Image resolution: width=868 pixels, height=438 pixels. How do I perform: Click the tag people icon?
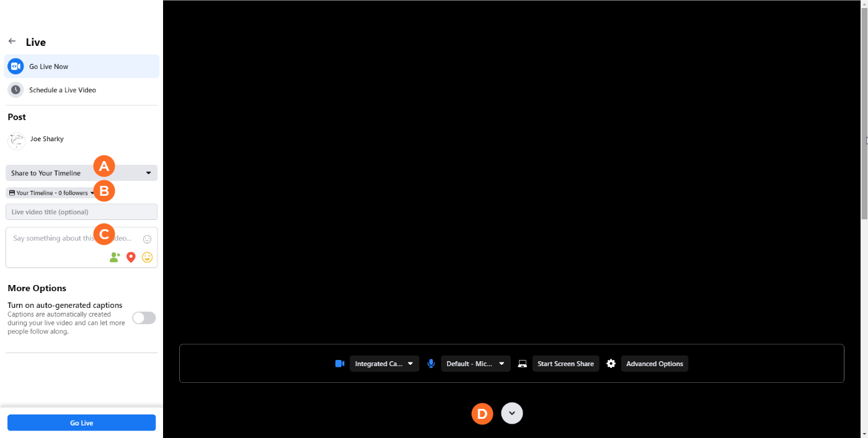tap(115, 257)
